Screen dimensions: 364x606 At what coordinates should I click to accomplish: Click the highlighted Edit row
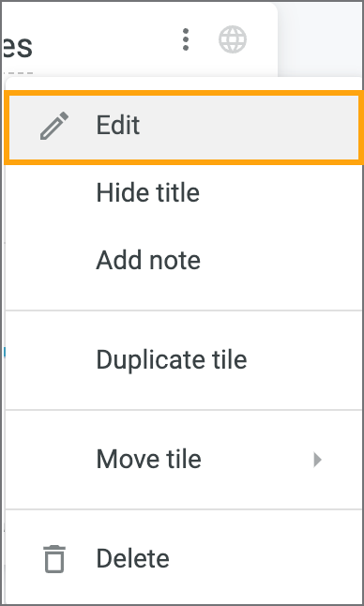pyautogui.click(x=184, y=126)
